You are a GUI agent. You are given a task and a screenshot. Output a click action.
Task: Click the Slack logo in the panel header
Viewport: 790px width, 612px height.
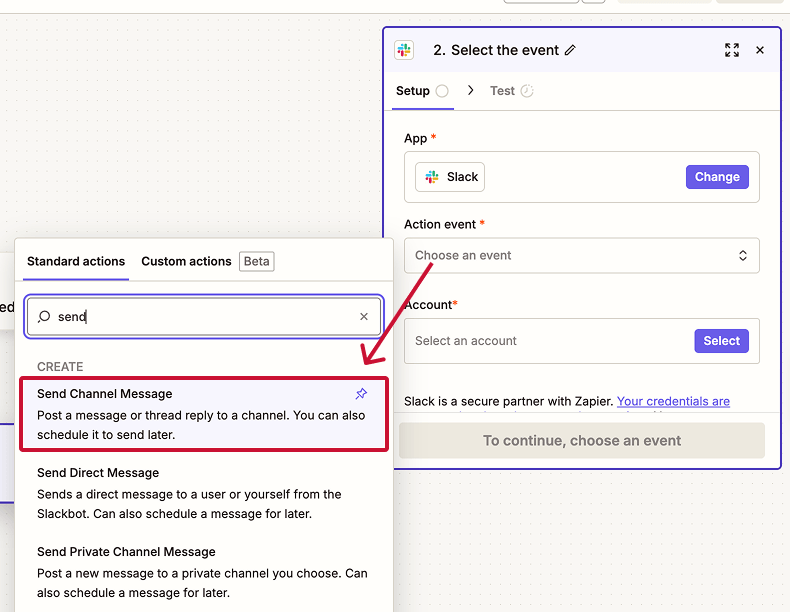tap(404, 50)
